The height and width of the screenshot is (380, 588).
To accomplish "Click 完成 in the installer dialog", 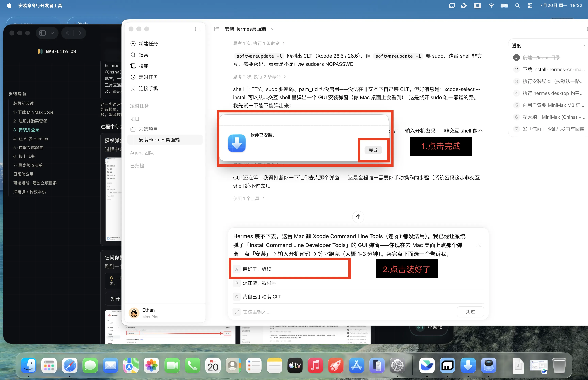I will (373, 150).
